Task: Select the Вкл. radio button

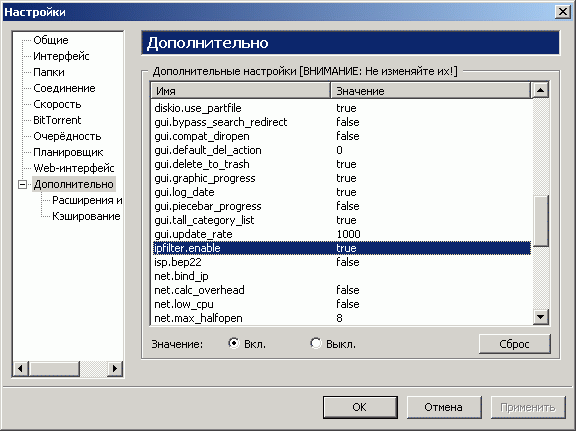Action: [x=234, y=344]
